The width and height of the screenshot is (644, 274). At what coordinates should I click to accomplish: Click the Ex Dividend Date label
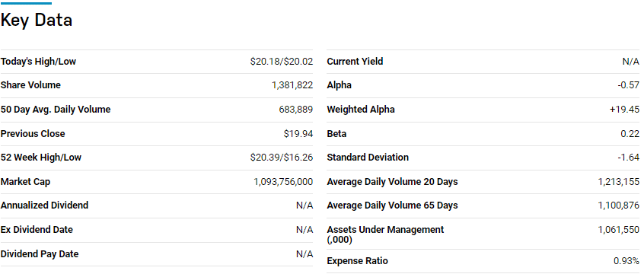(37, 230)
